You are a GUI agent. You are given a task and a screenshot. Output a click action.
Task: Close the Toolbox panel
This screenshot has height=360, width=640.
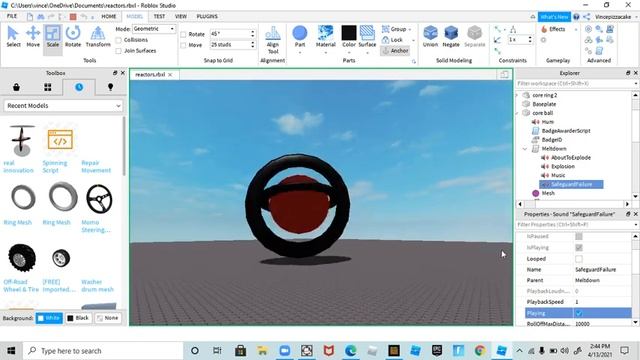[122, 73]
